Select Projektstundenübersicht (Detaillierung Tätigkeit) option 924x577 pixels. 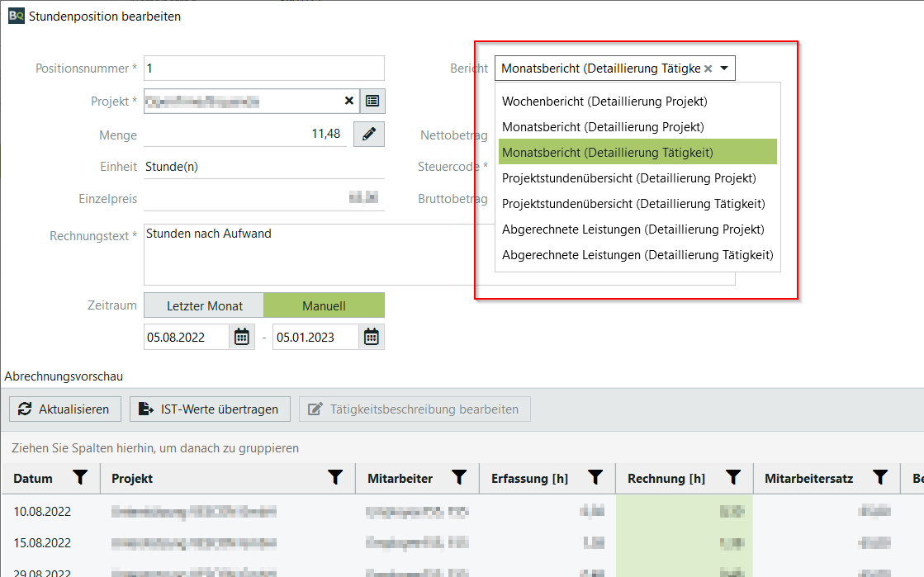pyautogui.click(x=633, y=204)
